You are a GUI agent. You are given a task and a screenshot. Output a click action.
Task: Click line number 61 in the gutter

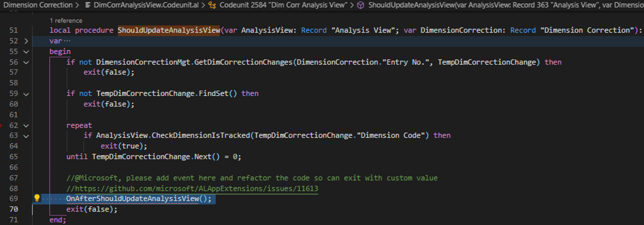click(x=14, y=115)
